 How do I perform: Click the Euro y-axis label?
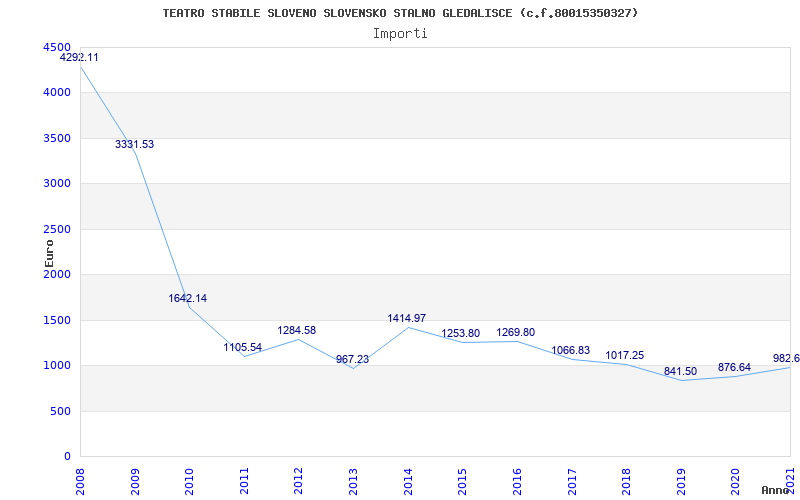click(49, 253)
